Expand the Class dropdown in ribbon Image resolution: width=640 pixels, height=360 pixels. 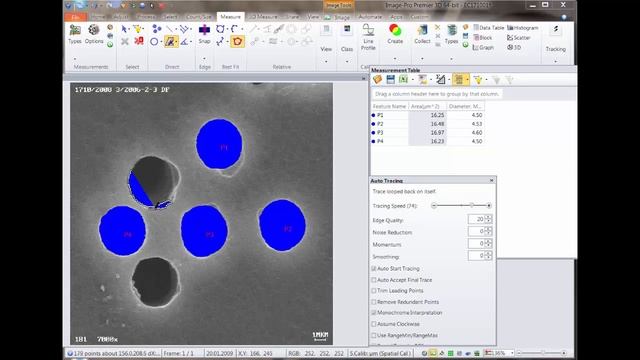click(x=347, y=62)
